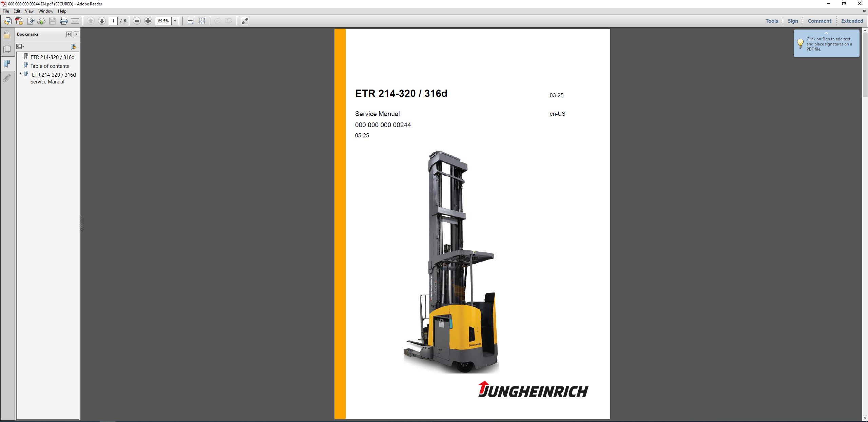Open the View menu
This screenshot has height=422, width=868.
29,11
